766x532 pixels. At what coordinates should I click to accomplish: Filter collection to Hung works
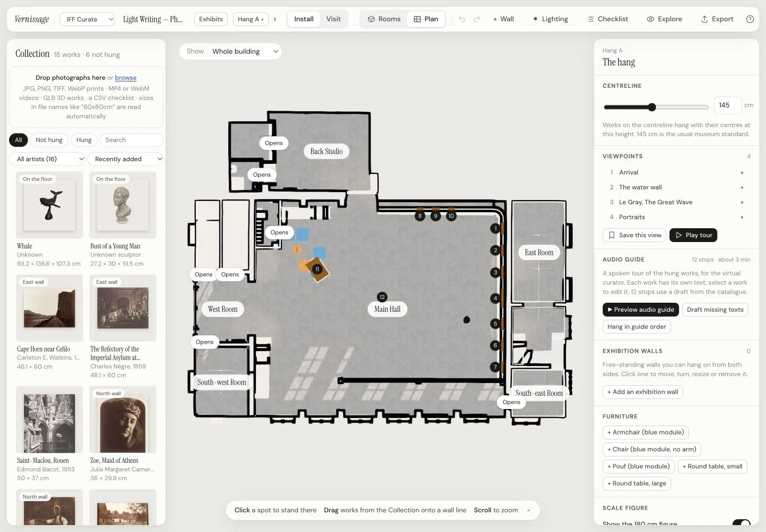(84, 140)
